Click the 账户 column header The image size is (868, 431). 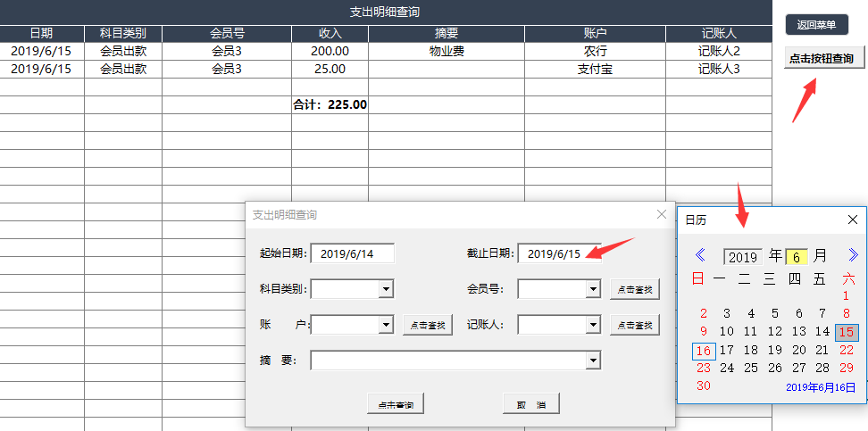point(595,34)
